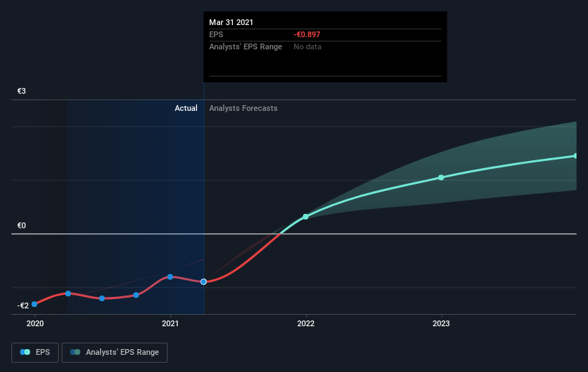The image size is (588, 372).
Task: Select the 2020 start EPS data point
Action: (34, 304)
